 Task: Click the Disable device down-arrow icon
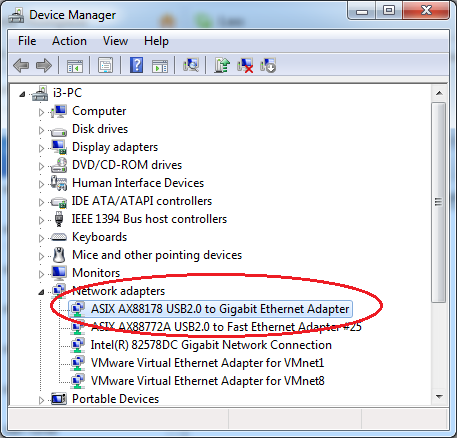pos(268,65)
